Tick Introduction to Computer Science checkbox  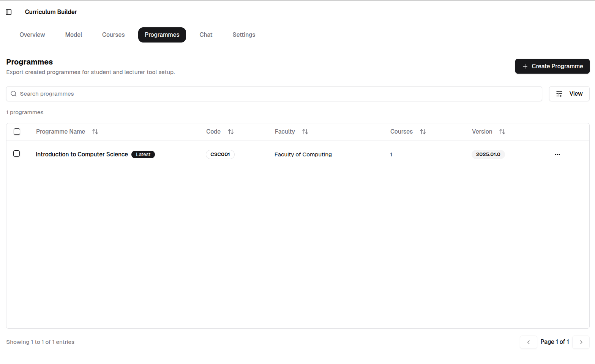[x=17, y=154]
